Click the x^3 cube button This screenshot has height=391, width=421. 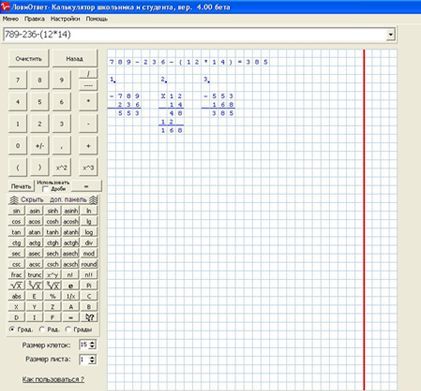(x=88, y=168)
